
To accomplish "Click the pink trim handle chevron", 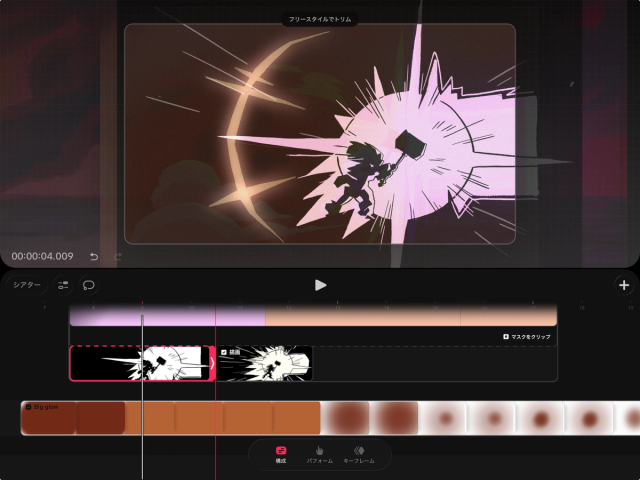I will (212, 363).
